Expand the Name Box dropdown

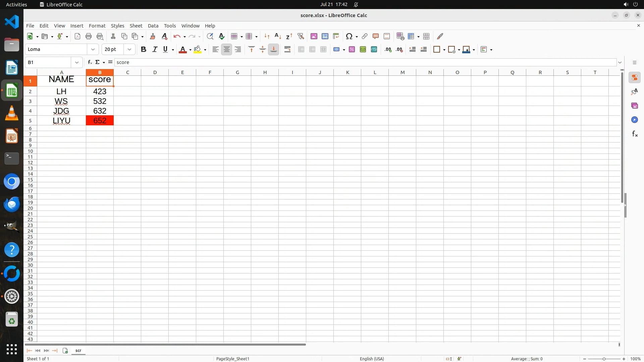pyautogui.click(x=77, y=62)
